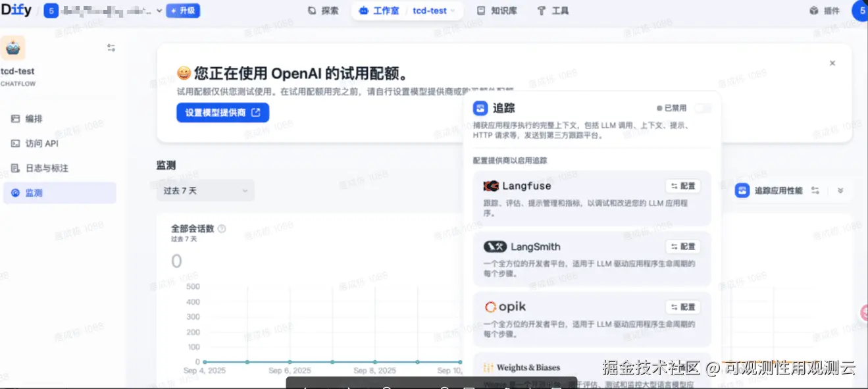Viewport: 868px width, 389px height.
Task: Click the pink icon at right edge
Action: coord(864,313)
